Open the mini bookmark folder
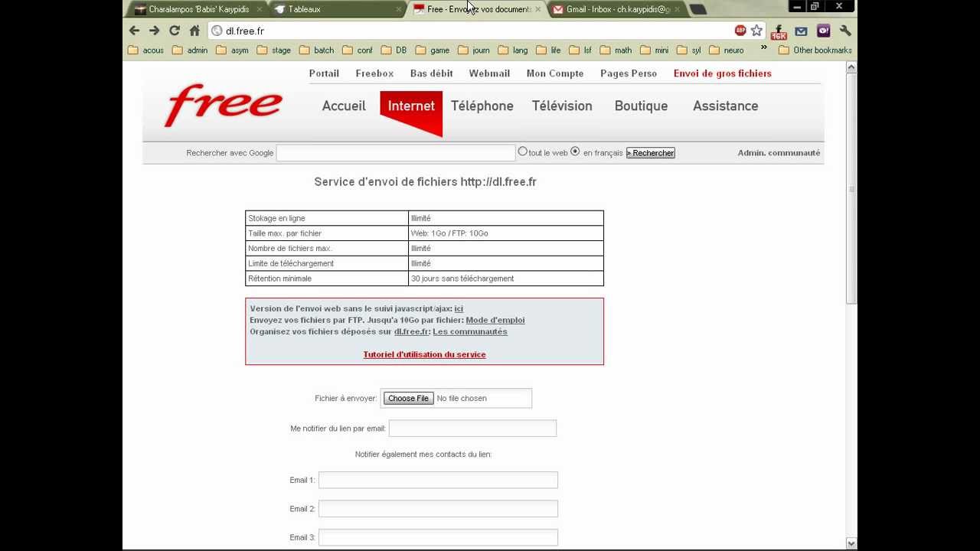980x551 pixels. pyautogui.click(x=655, y=51)
